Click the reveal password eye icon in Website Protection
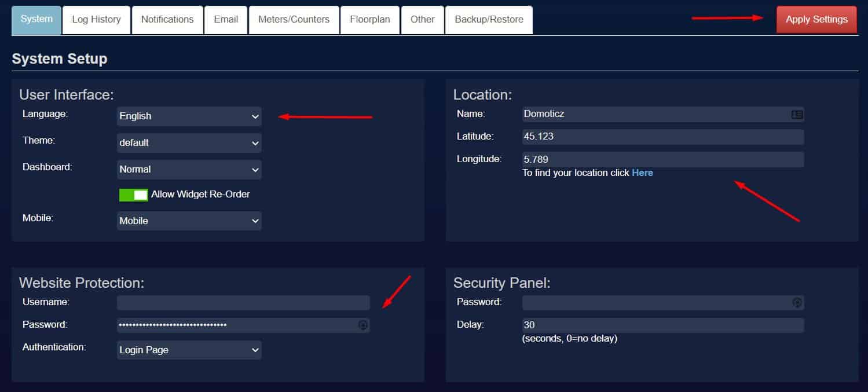The image size is (868, 392). [363, 325]
